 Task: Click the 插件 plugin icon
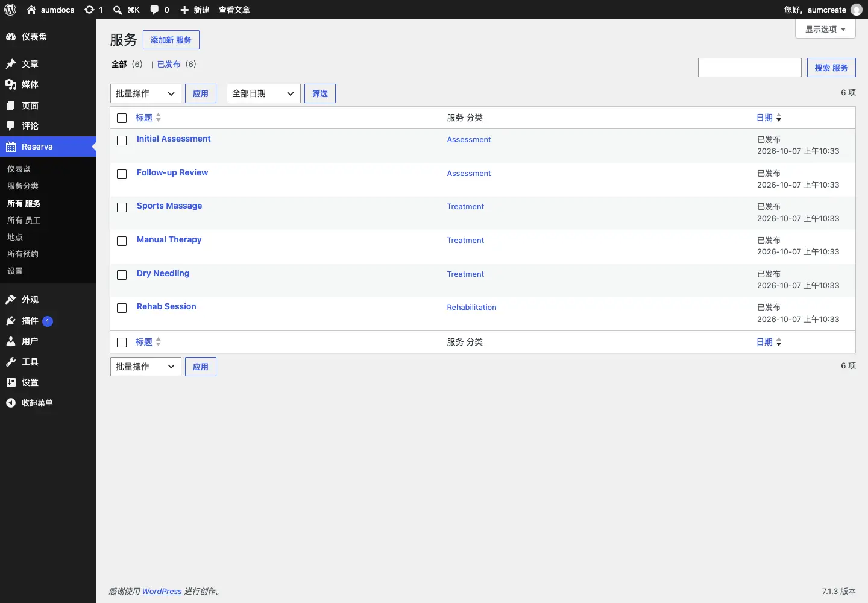[x=11, y=321]
